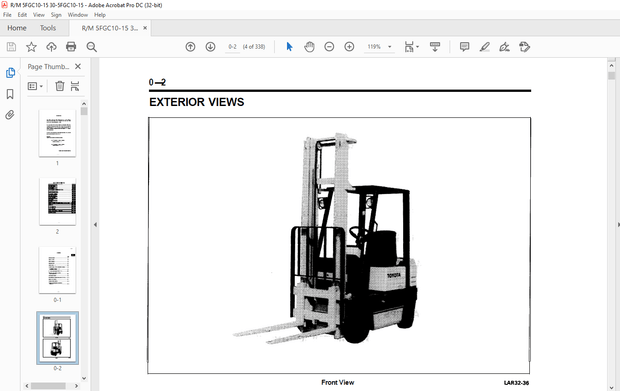Open the Window menu
The width and height of the screenshot is (620, 391).
pyautogui.click(x=78, y=15)
